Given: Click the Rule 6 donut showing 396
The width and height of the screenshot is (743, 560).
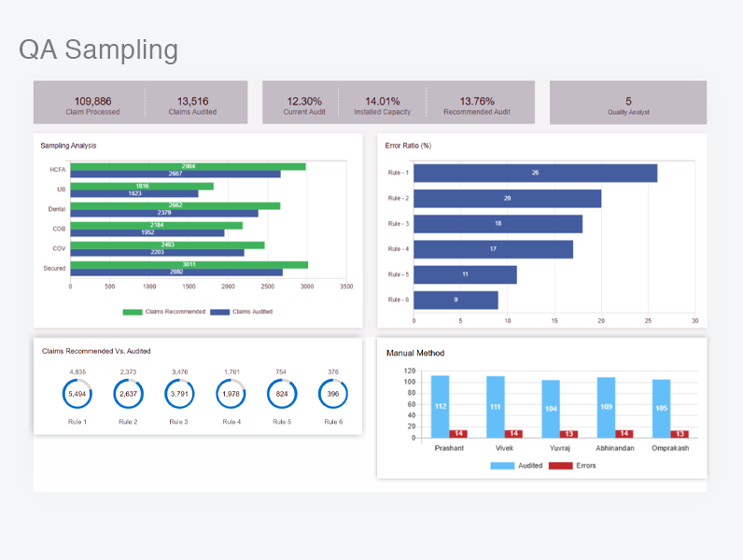Looking at the screenshot, I should tap(333, 394).
